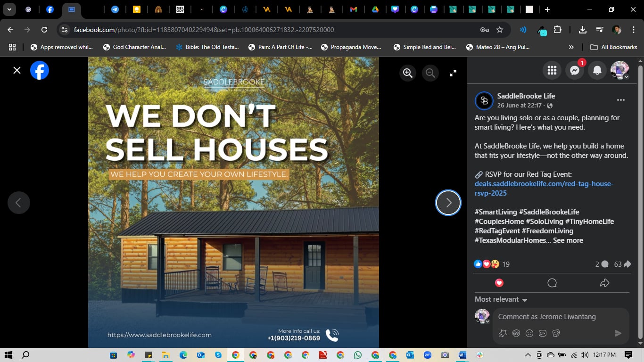The image size is (644, 362).
Task: Open Chrome media controls
Action: click(x=600, y=30)
